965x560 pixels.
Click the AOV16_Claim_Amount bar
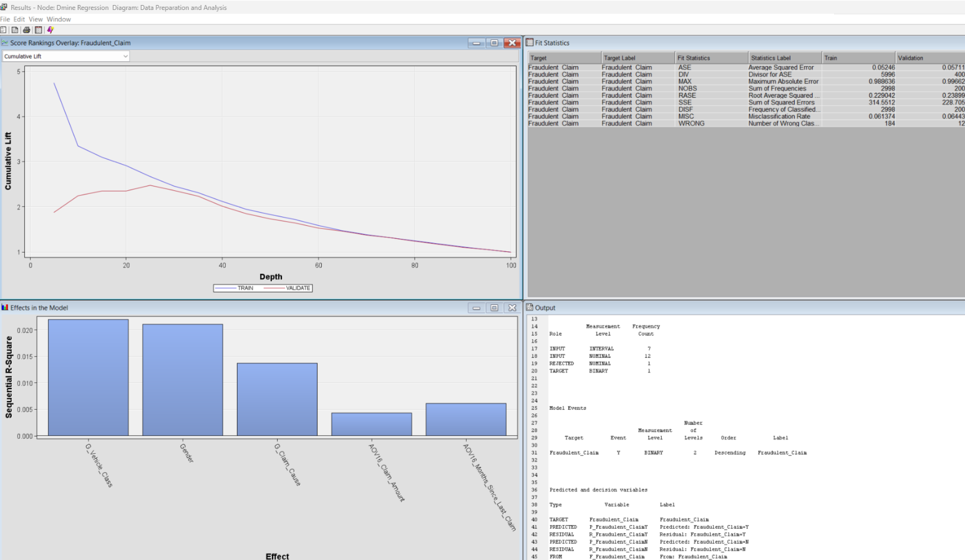coord(372,424)
